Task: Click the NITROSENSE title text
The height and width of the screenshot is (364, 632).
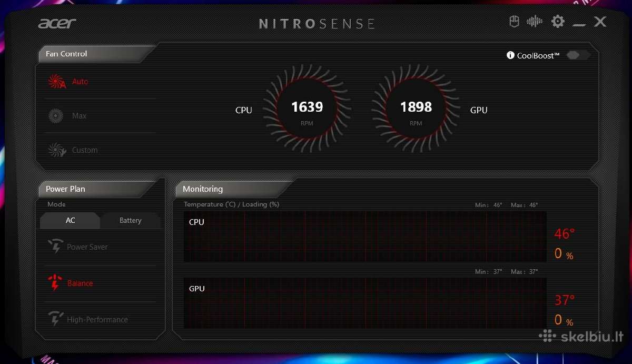Action: point(317,24)
